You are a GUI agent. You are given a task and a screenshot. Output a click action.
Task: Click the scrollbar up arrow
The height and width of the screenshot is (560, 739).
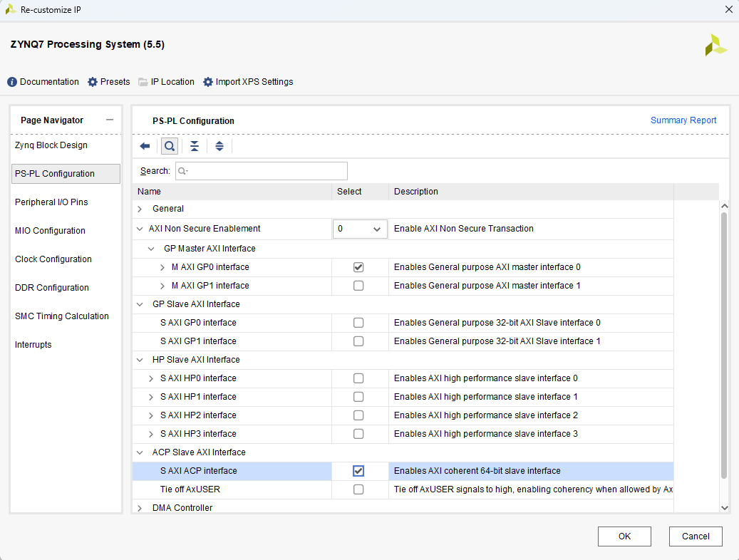[x=724, y=206]
